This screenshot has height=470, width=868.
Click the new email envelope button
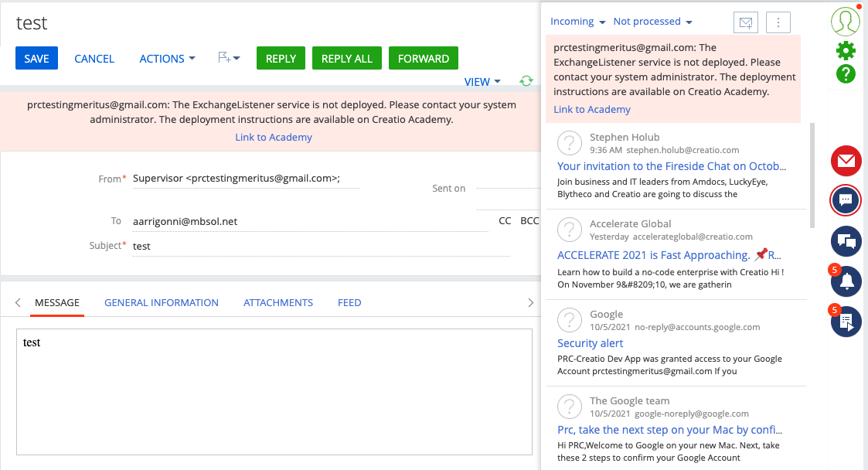(746, 22)
